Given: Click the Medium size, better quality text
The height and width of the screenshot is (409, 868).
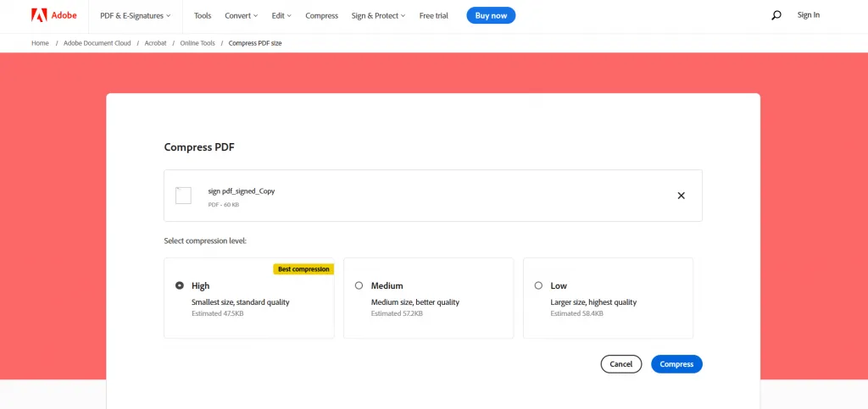Looking at the screenshot, I should (x=415, y=302).
